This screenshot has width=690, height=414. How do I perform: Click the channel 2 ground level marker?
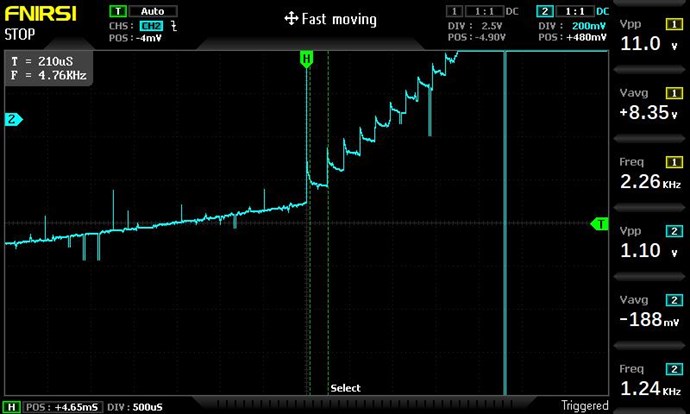(x=14, y=120)
